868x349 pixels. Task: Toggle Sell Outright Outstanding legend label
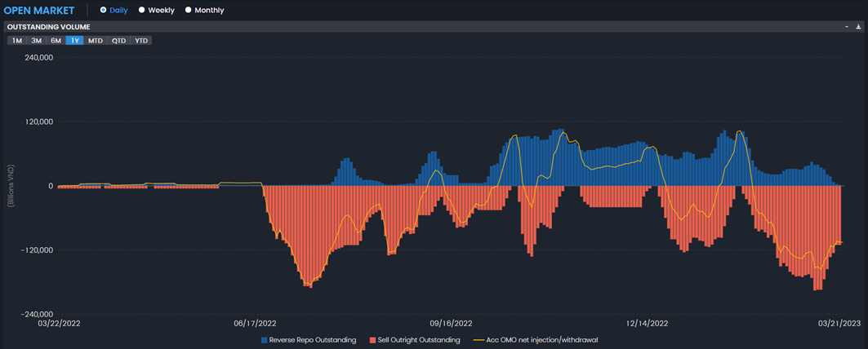419,340
